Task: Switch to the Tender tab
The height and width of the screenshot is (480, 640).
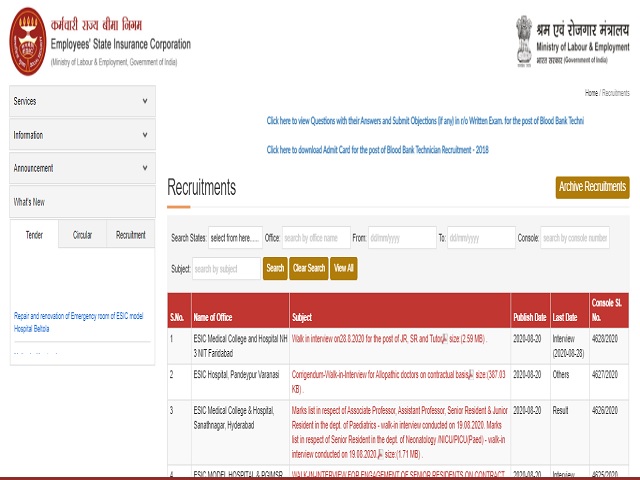Action: click(34, 235)
